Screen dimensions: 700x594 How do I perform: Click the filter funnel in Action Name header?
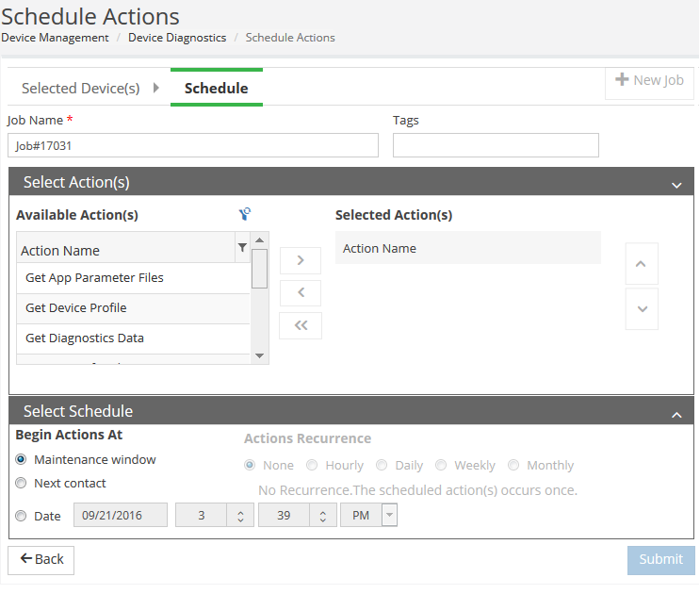tap(242, 248)
